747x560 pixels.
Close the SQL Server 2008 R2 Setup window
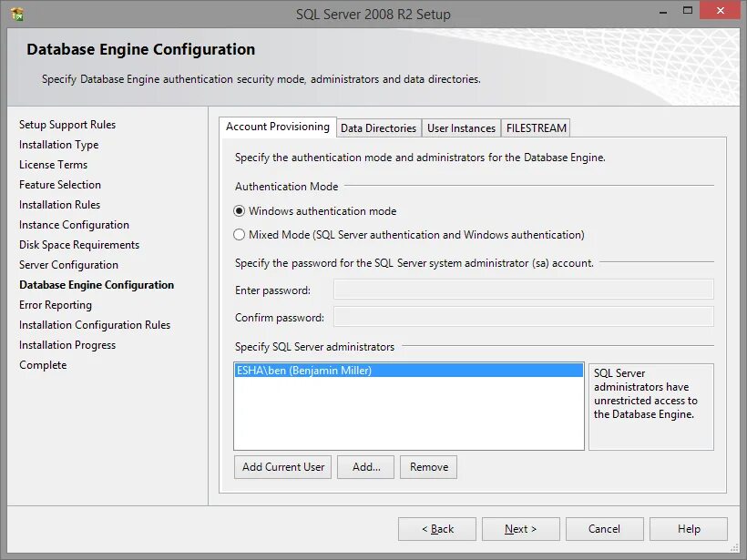tap(720, 11)
